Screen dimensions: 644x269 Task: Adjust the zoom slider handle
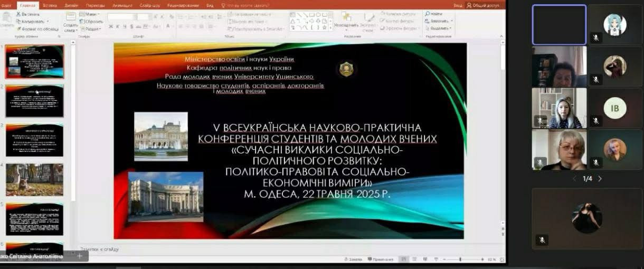click(460, 260)
